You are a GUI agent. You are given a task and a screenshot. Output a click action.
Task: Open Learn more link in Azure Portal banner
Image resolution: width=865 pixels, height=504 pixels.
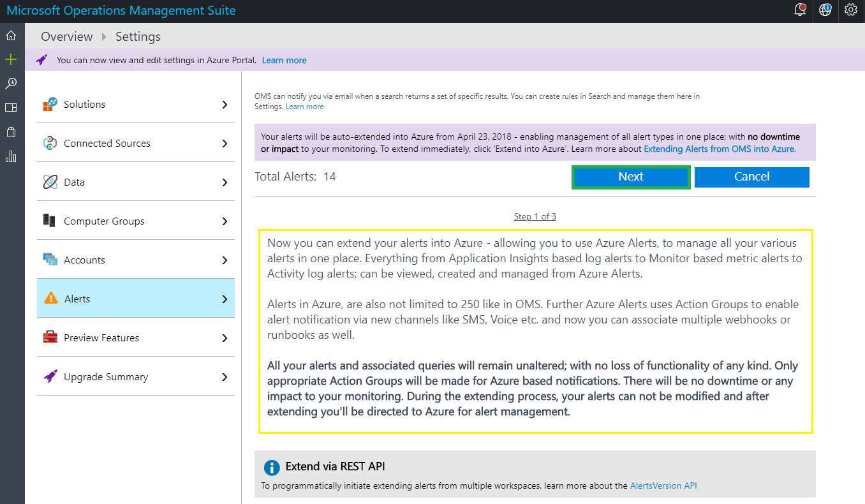[284, 60]
